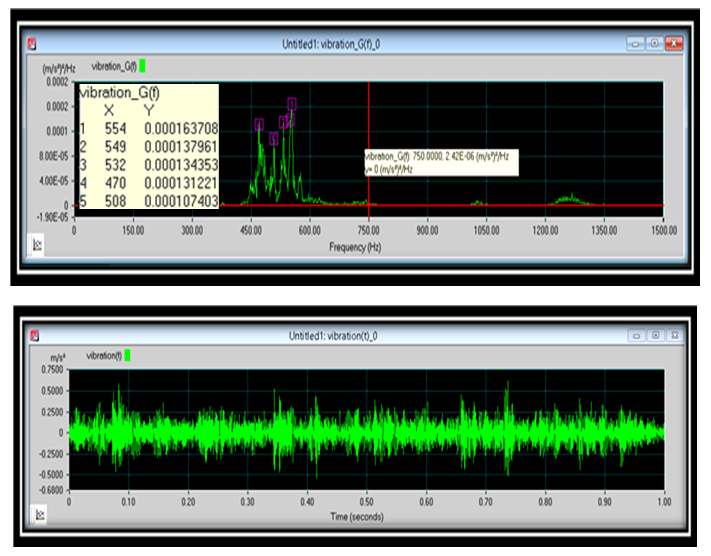711x556 pixels.
Task: Click the peak table row with X 554
Action: click(148, 129)
